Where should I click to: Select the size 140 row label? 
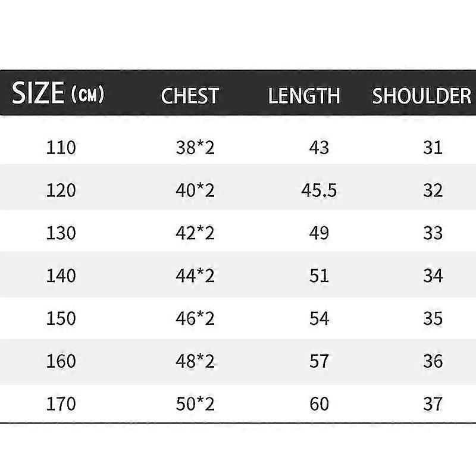[x=61, y=276]
